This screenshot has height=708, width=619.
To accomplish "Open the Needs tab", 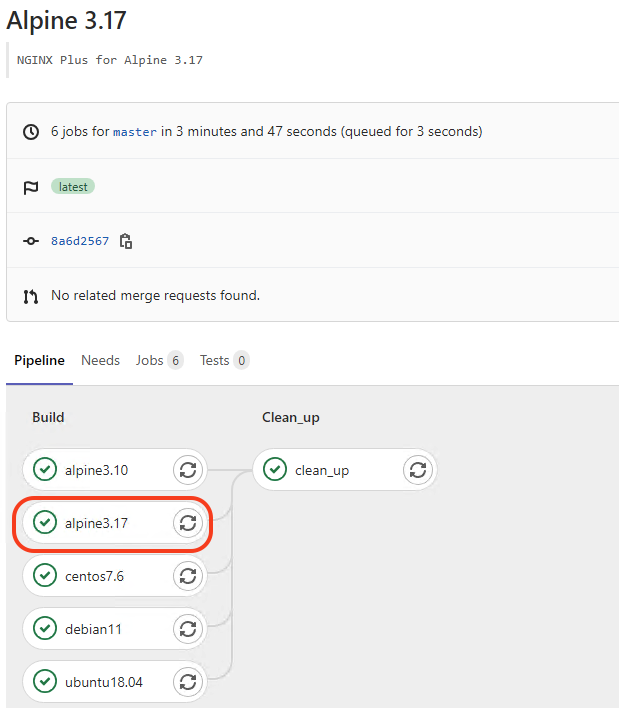I will coord(100,360).
